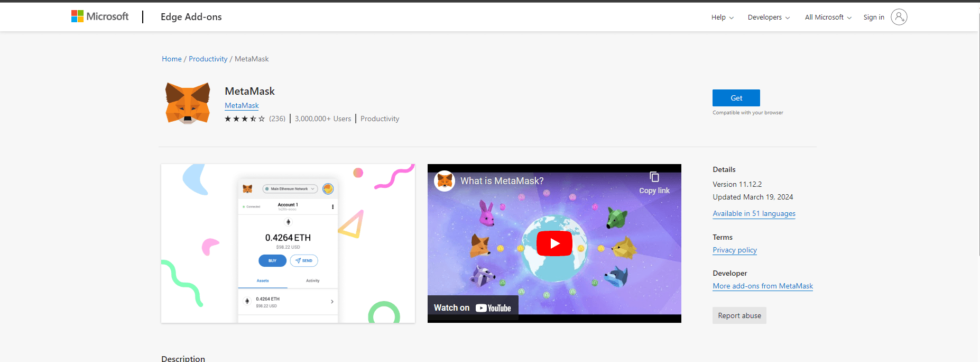Click the Microsoft logo
The image size is (980, 362).
[100, 16]
